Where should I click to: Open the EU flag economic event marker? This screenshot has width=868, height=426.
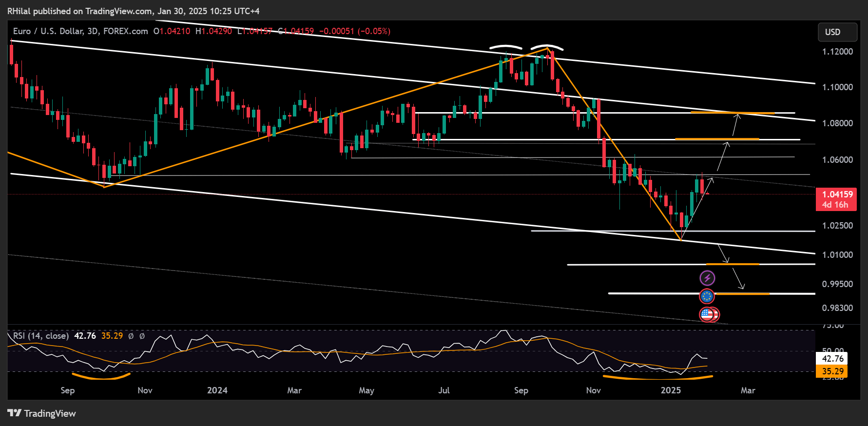point(707,296)
